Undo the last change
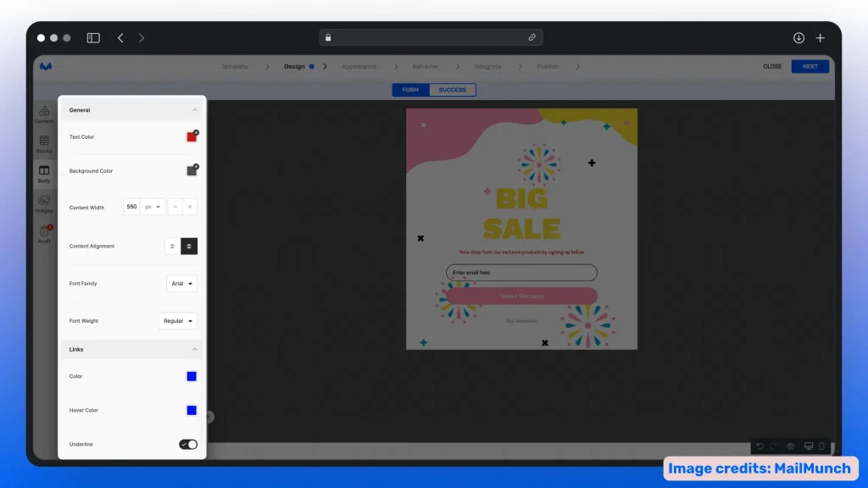The height and width of the screenshot is (488, 868). (760, 446)
